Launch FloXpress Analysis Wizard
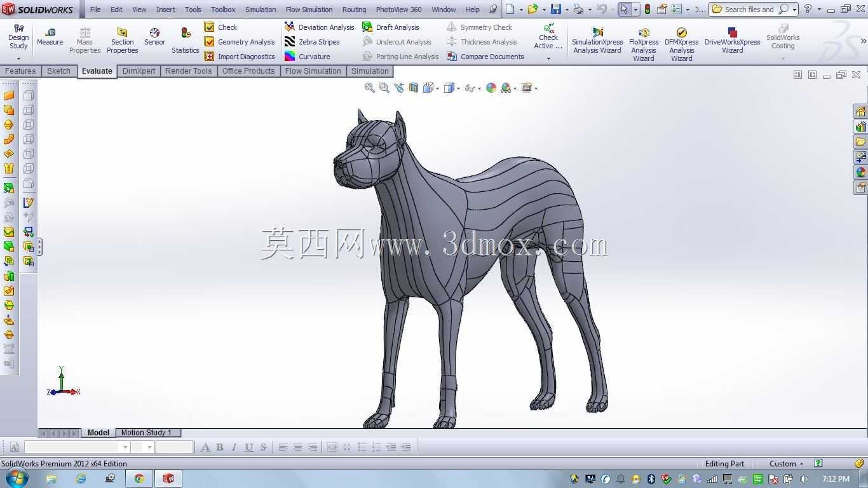This screenshot has width=868, height=488. click(x=644, y=44)
